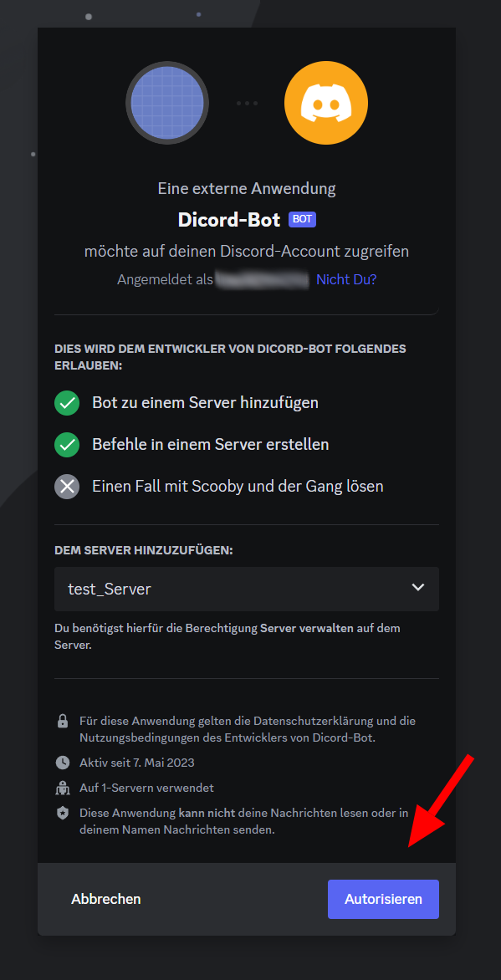Click the 'Nicht Du?' link
Image resolution: width=501 pixels, height=980 pixels.
(x=345, y=278)
